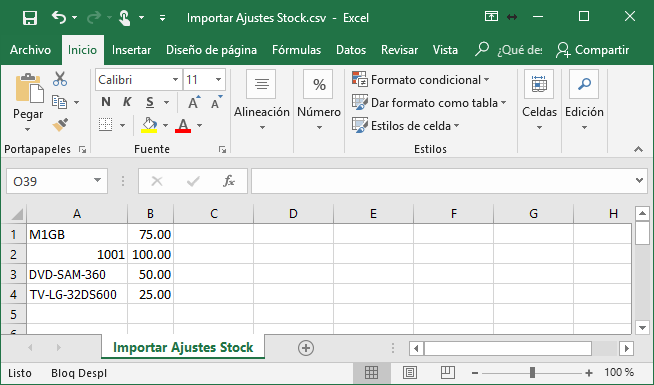Cut selection with scissors icon
This screenshot has width=654, height=385.
60,78
